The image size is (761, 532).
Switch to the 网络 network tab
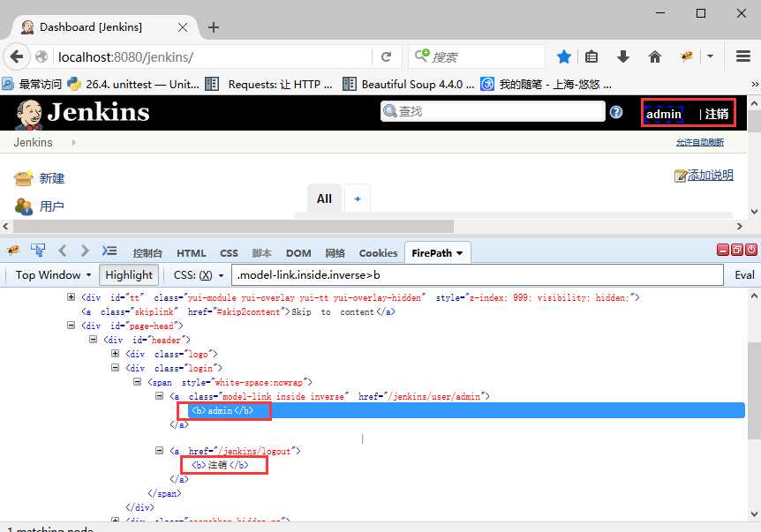335,253
